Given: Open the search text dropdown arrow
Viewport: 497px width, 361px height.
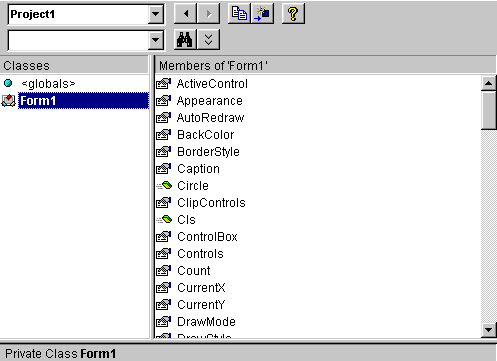Looking at the screenshot, I should point(155,40).
